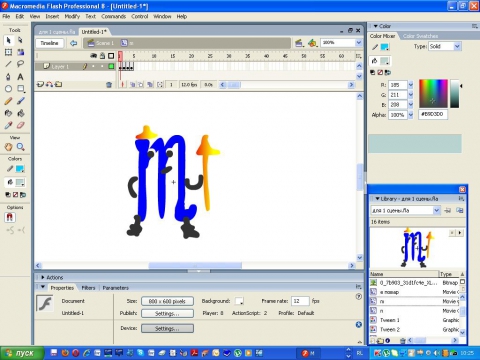The width and height of the screenshot is (480, 360).
Task: Select the Hand tool
Action: coord(8,147)
